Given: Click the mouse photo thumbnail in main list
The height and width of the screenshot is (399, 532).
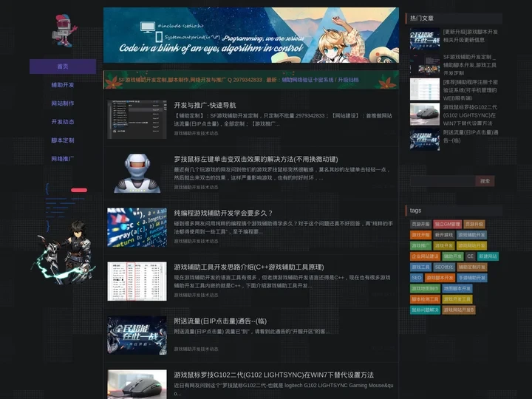Looking at the screenshot, I should coord(137,384).
